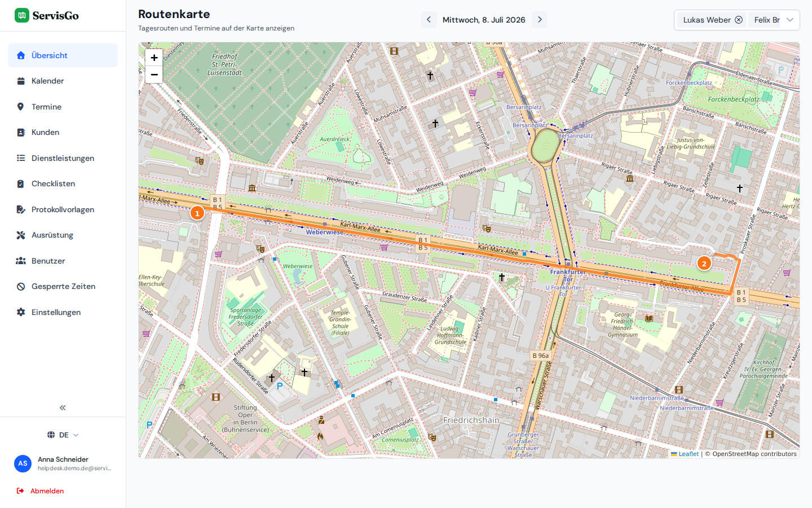Click the Termine location pin icon

click(21, 107)
